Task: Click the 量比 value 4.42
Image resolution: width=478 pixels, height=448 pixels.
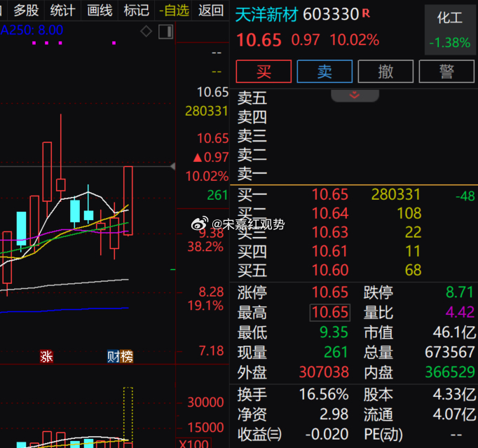Action: (460, 312)
